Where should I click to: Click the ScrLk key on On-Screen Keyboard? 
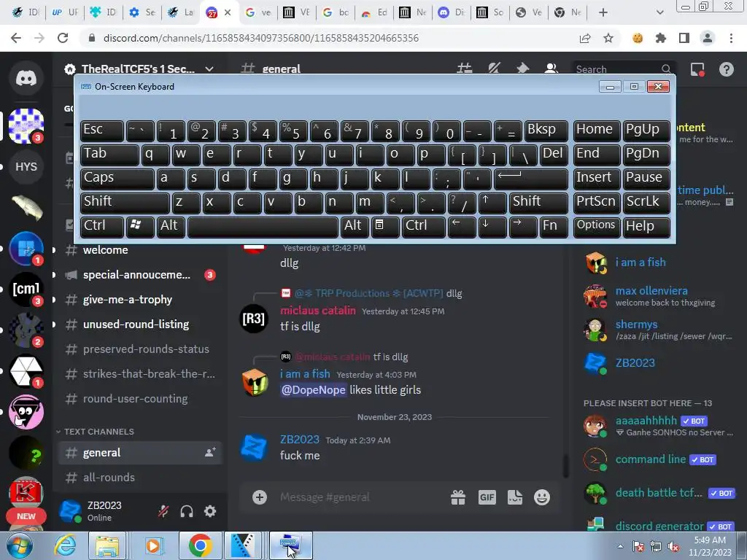tap(646, 202)
